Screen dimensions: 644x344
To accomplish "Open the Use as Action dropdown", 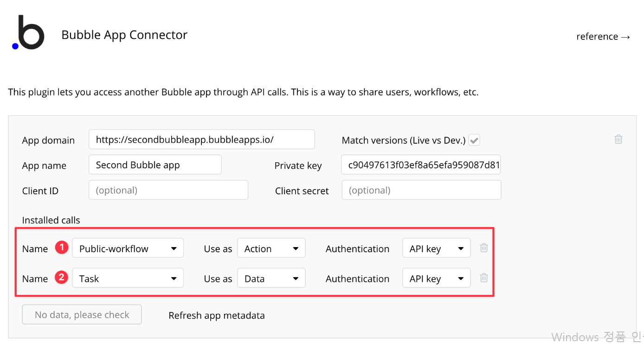I will (271, 248).
